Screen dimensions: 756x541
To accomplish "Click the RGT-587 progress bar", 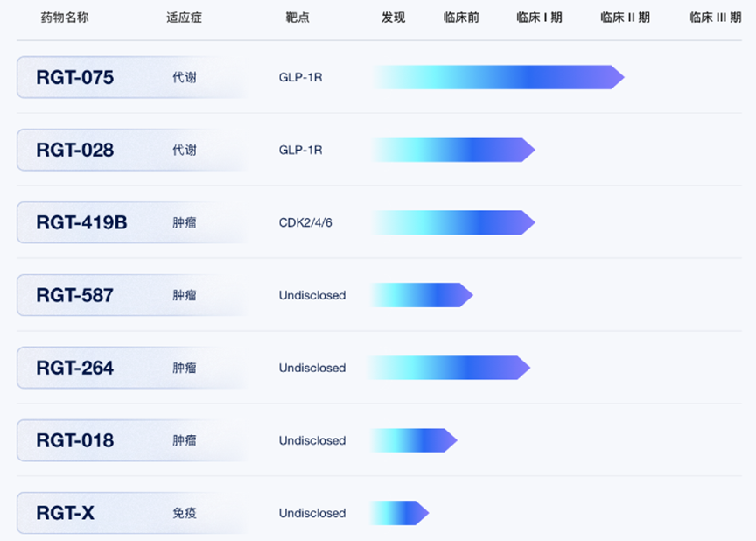I will point(422,296).
